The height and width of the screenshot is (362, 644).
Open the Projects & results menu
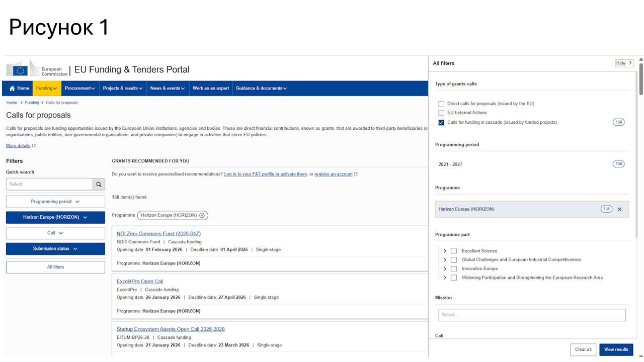(123, 88)
